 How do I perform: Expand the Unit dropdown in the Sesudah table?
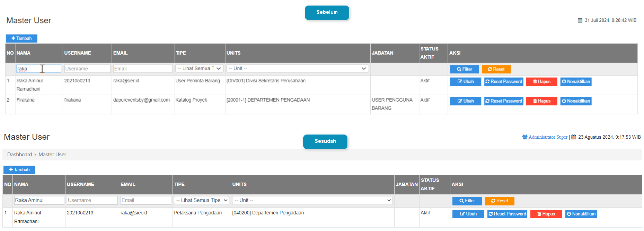click(x=312, y=200)
